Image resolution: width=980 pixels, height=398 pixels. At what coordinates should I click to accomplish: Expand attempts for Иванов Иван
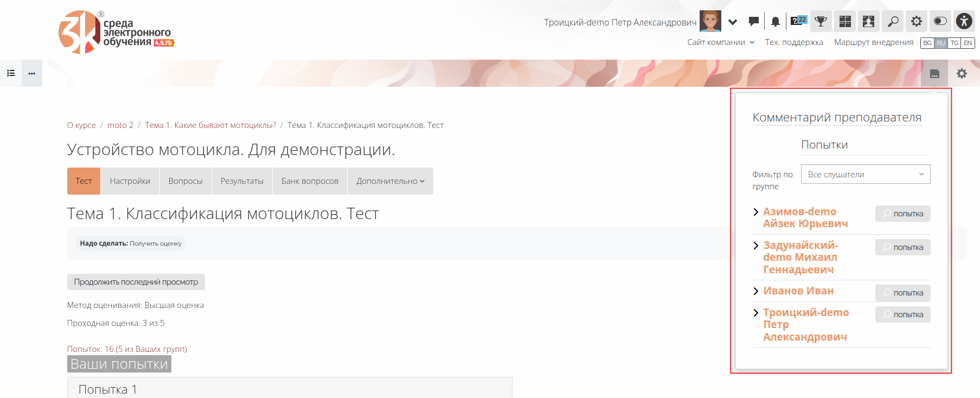click(756, 291)
